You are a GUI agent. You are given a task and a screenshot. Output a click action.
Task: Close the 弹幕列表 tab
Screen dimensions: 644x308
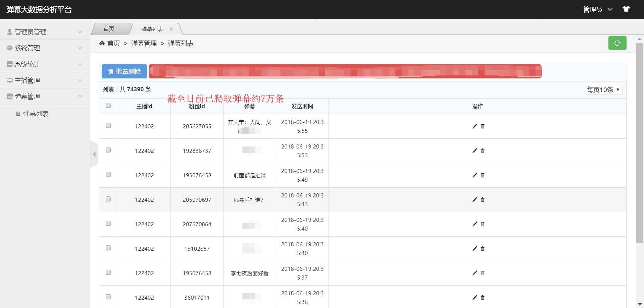(171, 29)
